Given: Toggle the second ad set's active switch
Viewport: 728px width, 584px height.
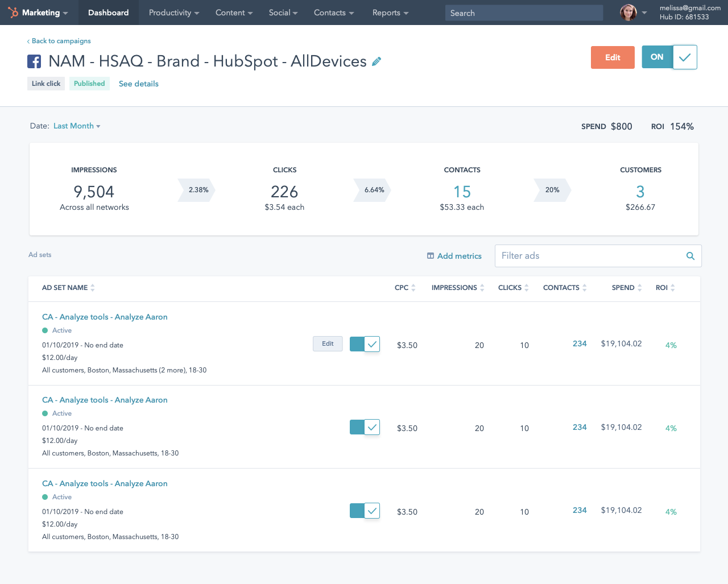Looking at the screenshot, I should [365, 427].
